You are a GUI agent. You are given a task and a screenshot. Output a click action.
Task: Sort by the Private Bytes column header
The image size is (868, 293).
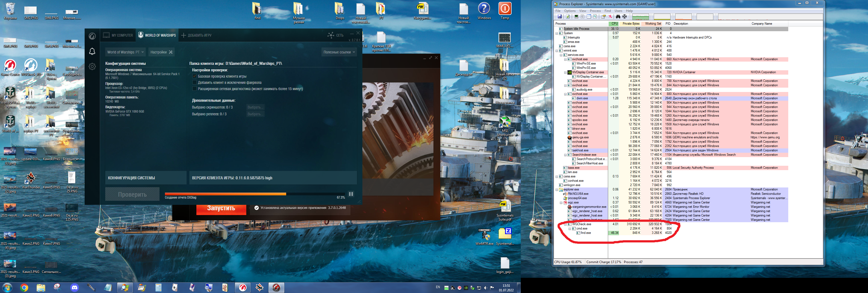tap(630, 24)
